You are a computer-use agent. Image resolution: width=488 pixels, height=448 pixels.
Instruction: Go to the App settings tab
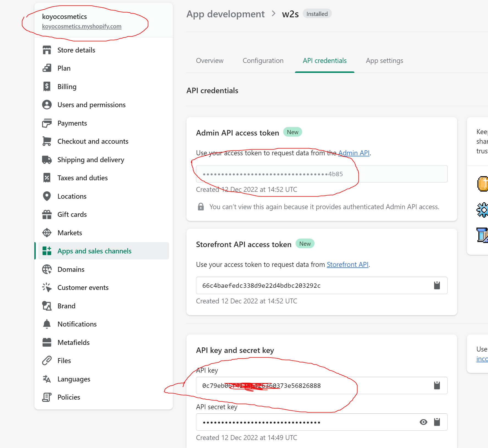coord(385,60)
